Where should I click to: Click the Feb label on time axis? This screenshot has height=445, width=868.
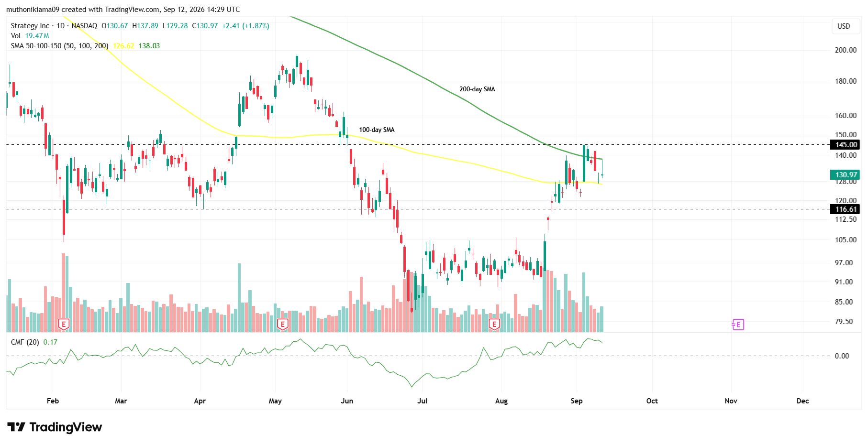pyautogui.click(x=53, y=401)
